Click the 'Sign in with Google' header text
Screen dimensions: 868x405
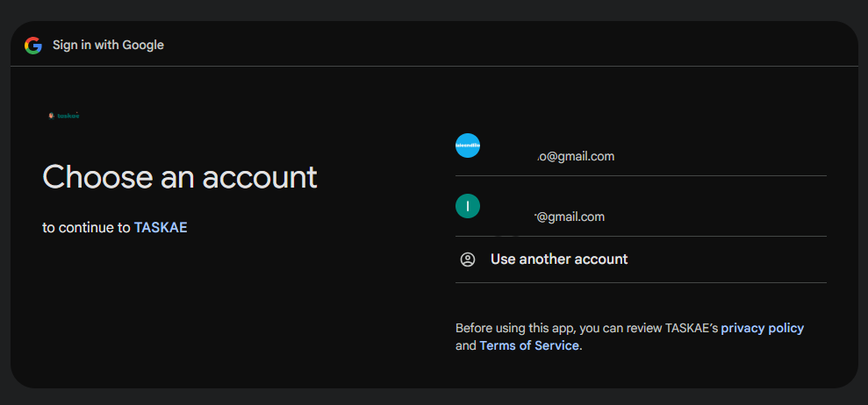click(x=109, y=46)
